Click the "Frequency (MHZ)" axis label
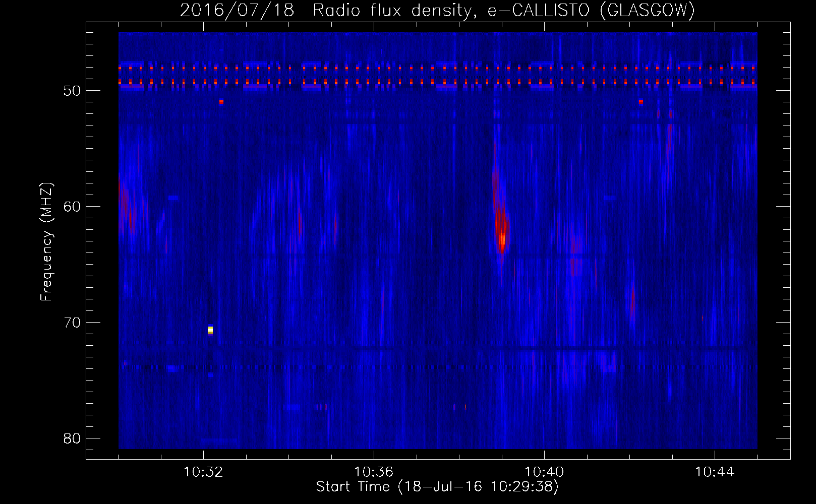Viewport: 816px width, 504px height. (46, 242)
